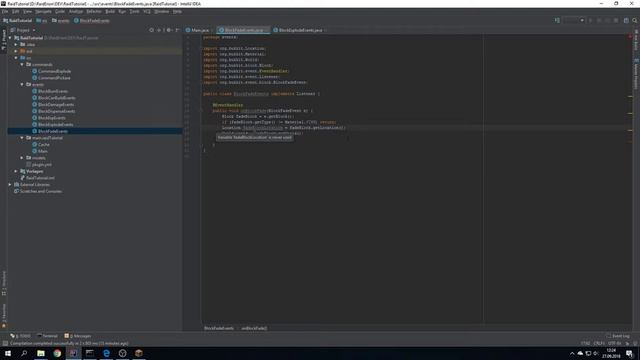Open Windows notification center
640x360 pixels.
630,353
